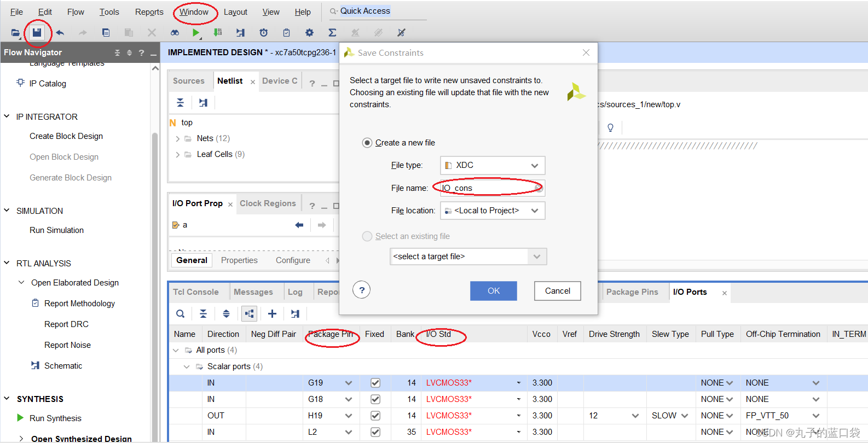Click Report DRC in Flow Navigator
The height and width of the screenshot is (443, 868).
point(66,324)
